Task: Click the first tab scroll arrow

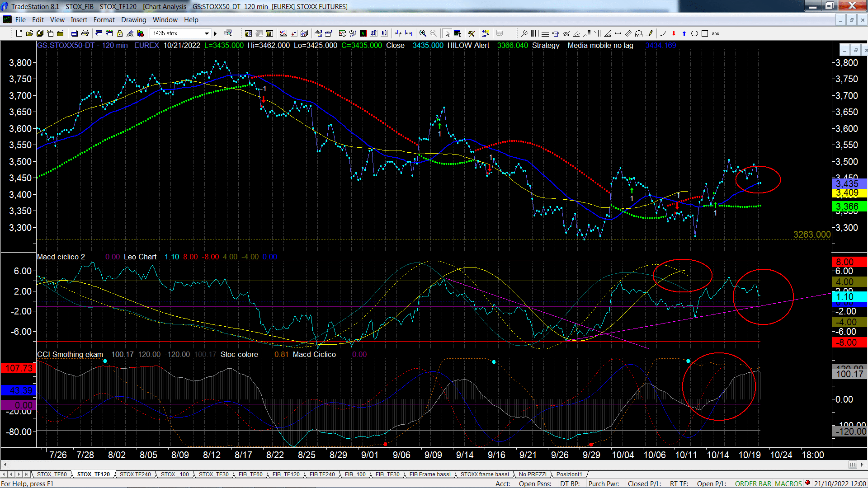Action: click(4, 474)
